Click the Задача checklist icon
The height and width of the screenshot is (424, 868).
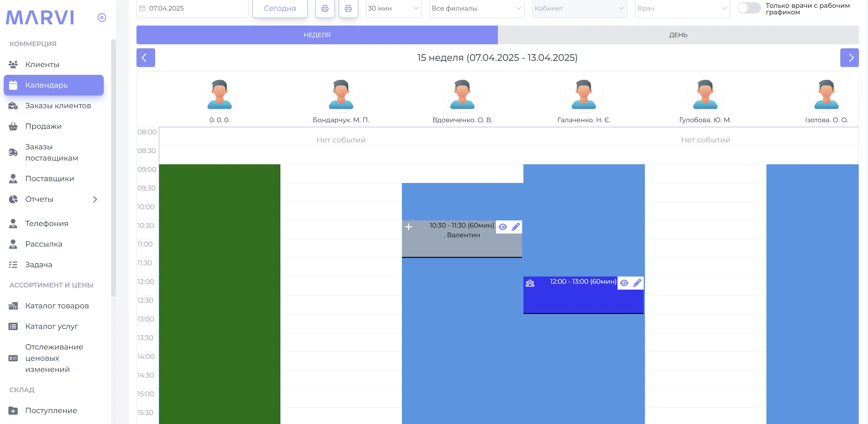13,264
